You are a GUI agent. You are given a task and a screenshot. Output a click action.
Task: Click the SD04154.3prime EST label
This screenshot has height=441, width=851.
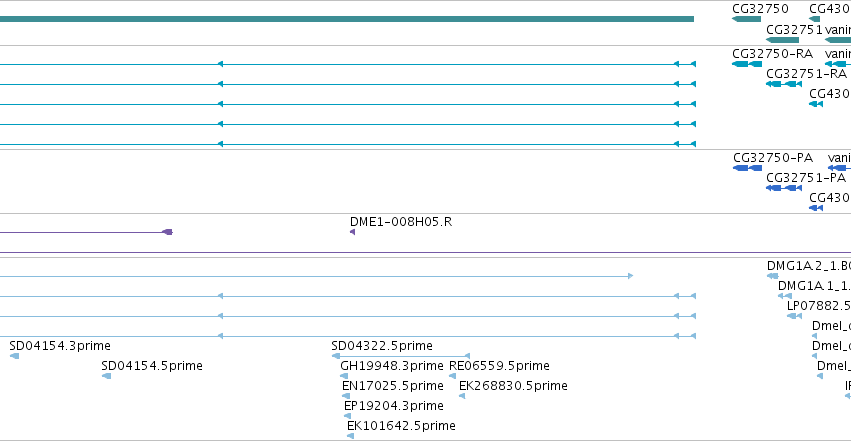(60, 346)
